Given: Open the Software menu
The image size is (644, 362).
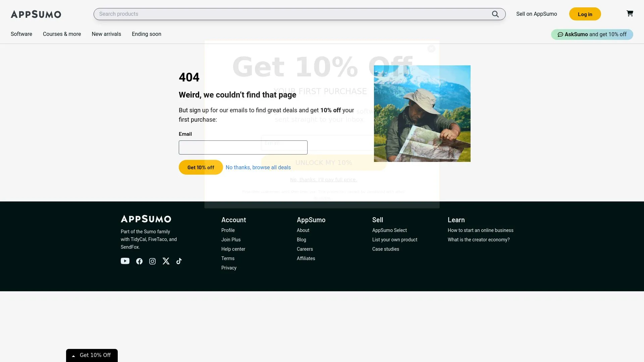Looking at the screenshot, I should [x=21, y=34].
